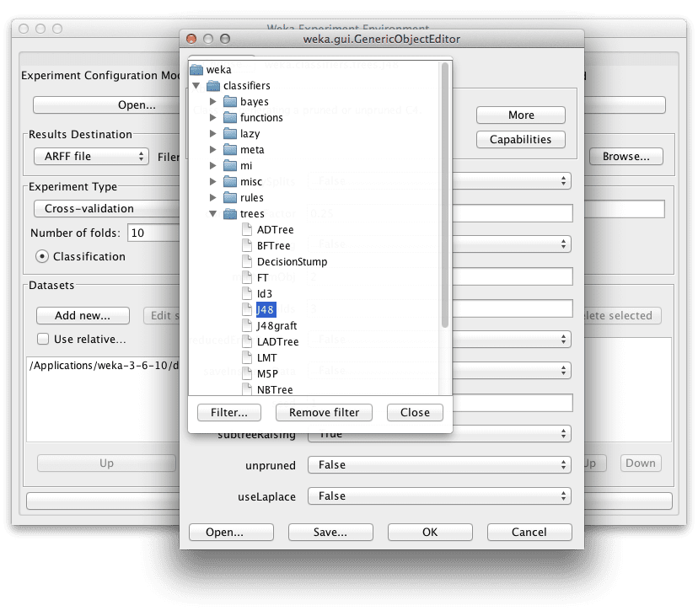Click the lazy folder icon

tap(230, 133)
